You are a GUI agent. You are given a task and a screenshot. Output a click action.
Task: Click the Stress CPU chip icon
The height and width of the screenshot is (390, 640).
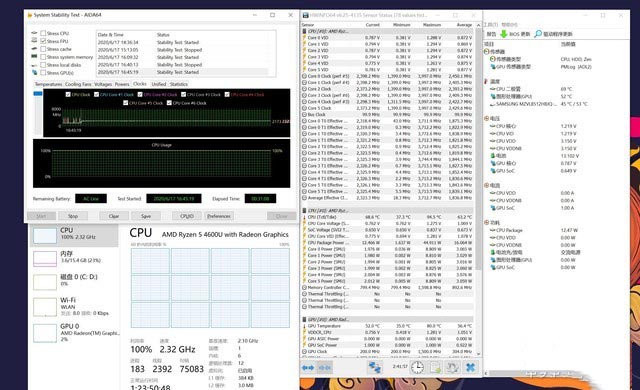[34, 33]
